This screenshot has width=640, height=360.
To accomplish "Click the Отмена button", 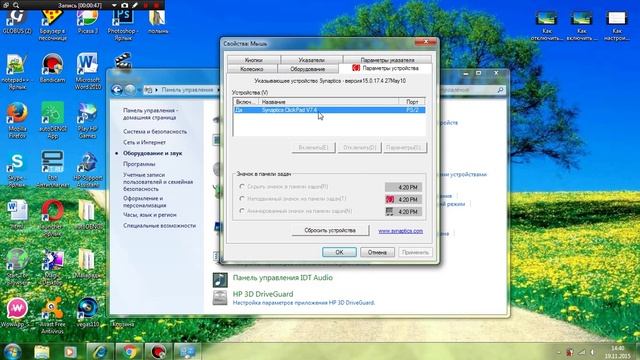I will coord(377,252).
